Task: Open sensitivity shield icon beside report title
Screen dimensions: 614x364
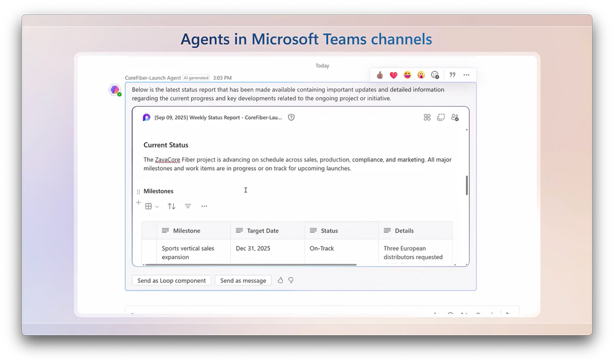Action: 291,117
